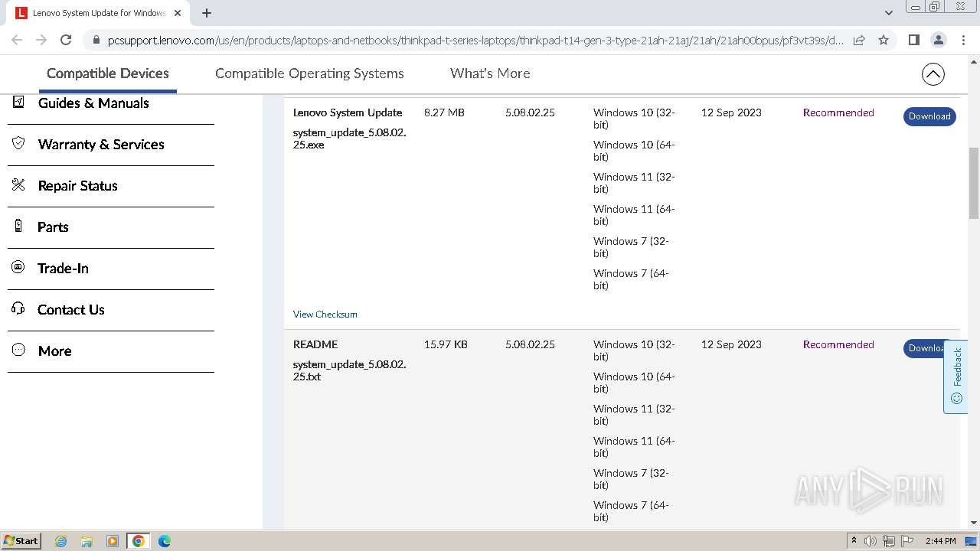
Task: Click the browser back arrow
Action: tap(17, 40)
